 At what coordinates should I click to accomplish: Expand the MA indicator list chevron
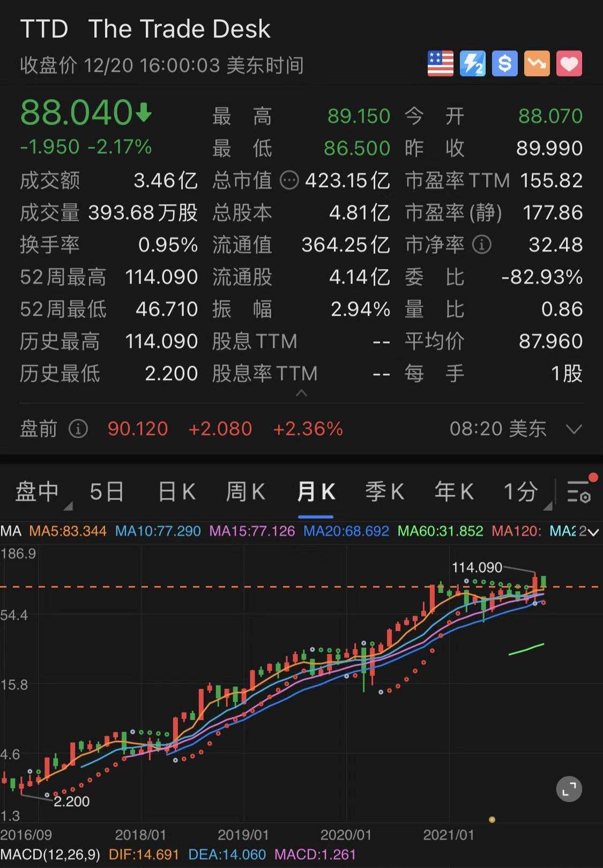(x=593, y=532)
